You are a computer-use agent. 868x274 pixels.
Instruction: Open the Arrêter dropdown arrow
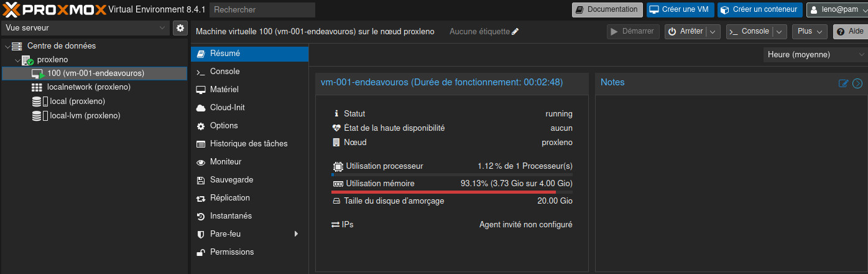pos(713,32)
